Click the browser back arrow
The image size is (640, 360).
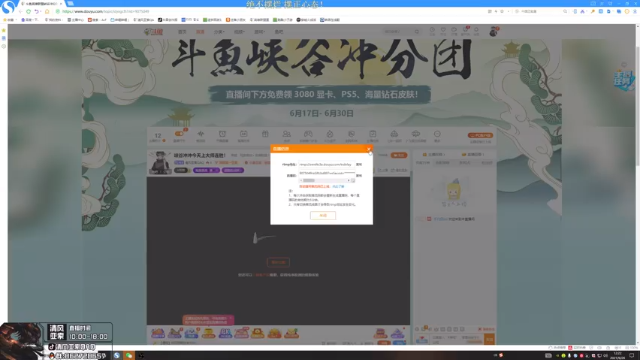coord(20,11)
